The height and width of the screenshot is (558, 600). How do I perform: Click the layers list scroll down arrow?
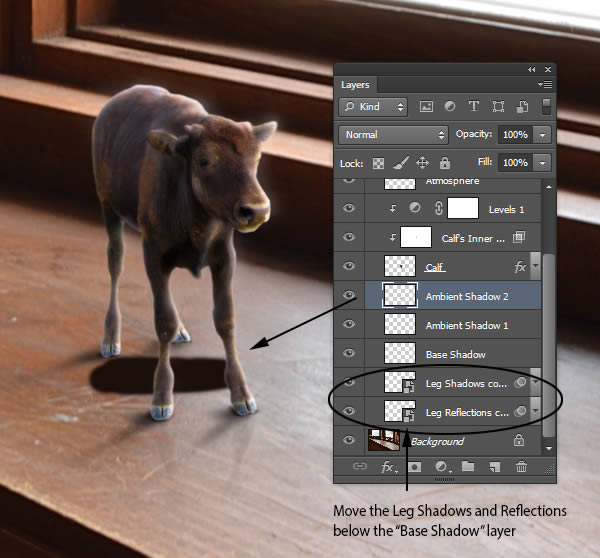549,448
